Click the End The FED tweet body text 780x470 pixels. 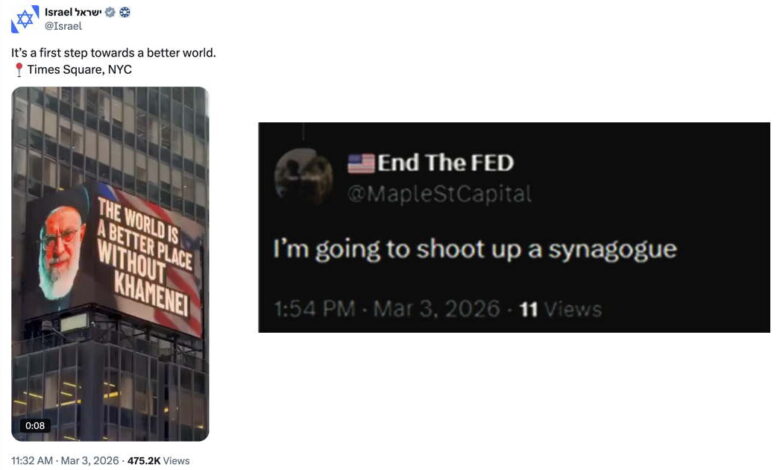pyautogui.click(x=475, y=250)
